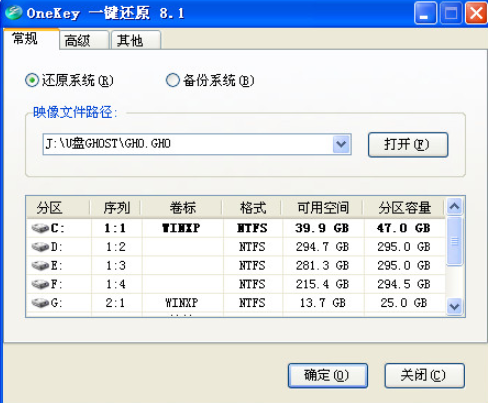Viewport: 488px width, 403px height.
Task: Click the 确定(O) button
Action: [x=328, y=376]
